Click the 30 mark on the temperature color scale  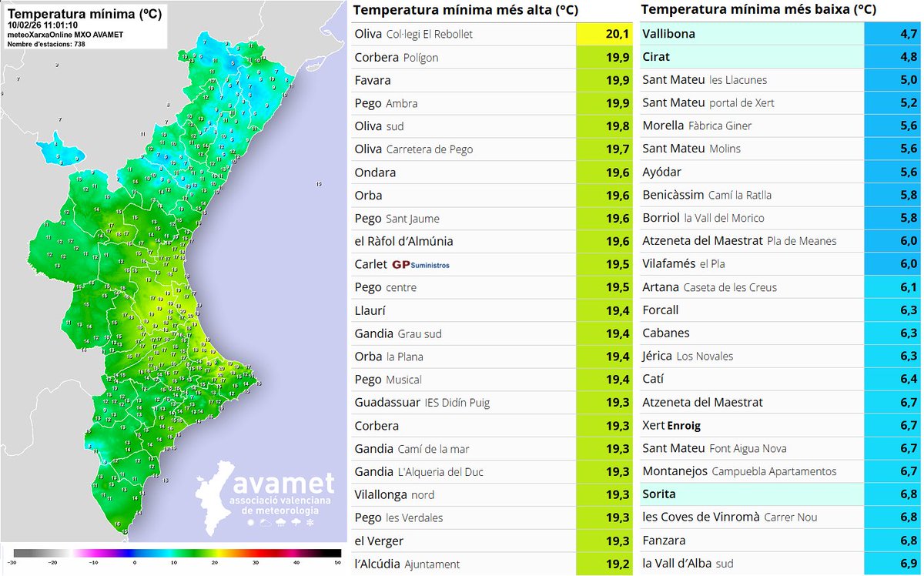click(x=256, y=563)
